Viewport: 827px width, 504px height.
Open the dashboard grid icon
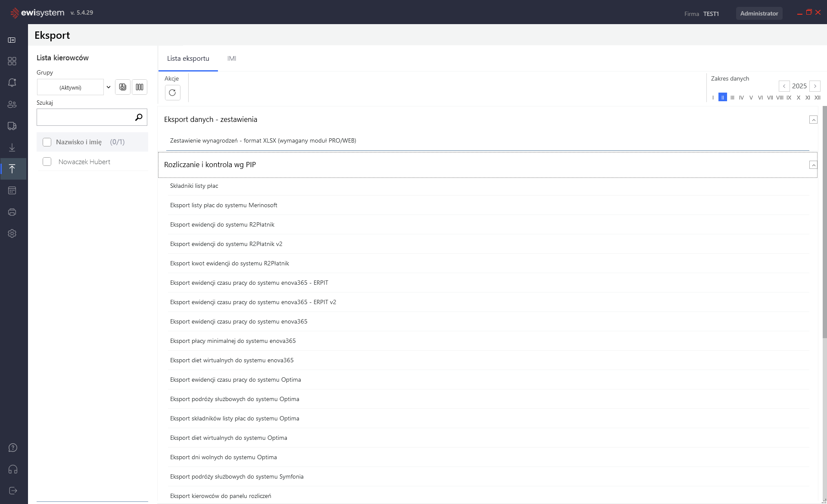[x=12, y=61]
